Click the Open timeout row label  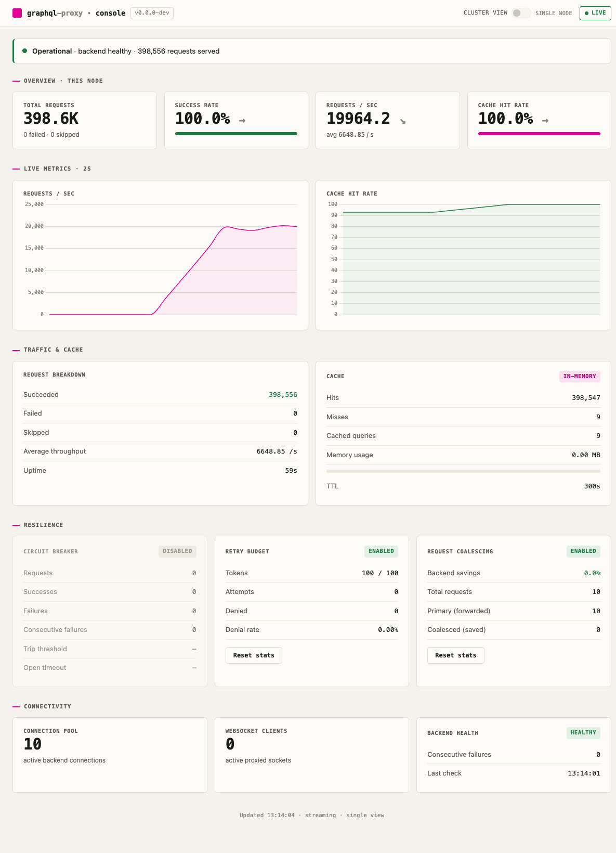tap(45, 668)
